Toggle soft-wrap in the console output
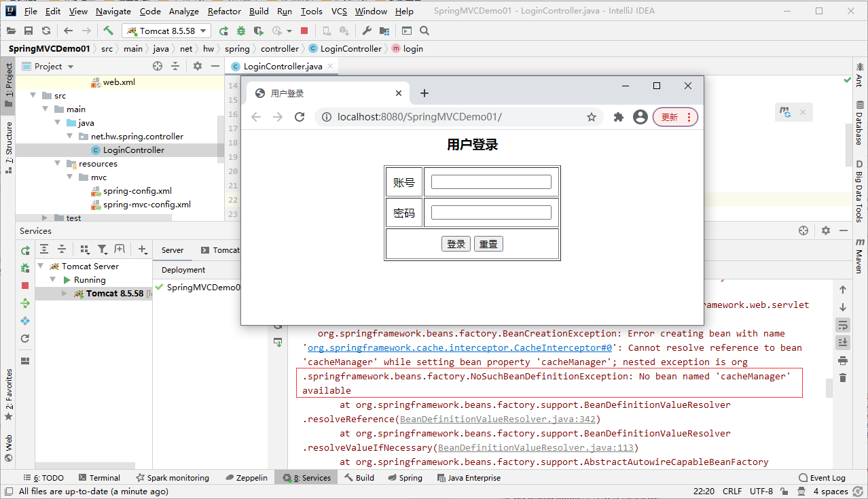 pos(843,325)
